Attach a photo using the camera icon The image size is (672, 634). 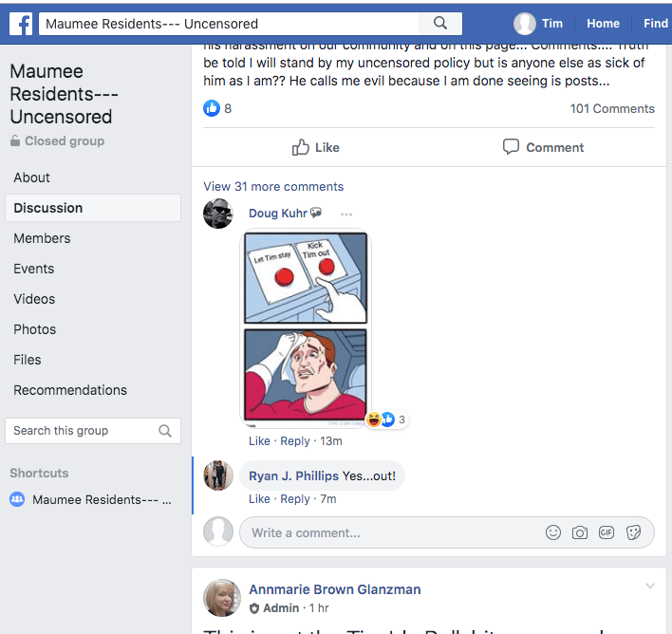click(580, 532)
